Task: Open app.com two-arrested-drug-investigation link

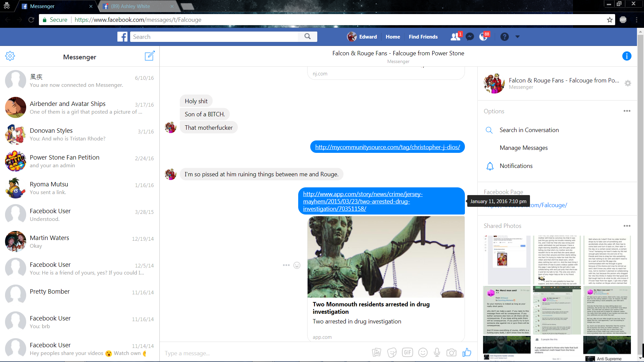Action: (x=363, y=201)
